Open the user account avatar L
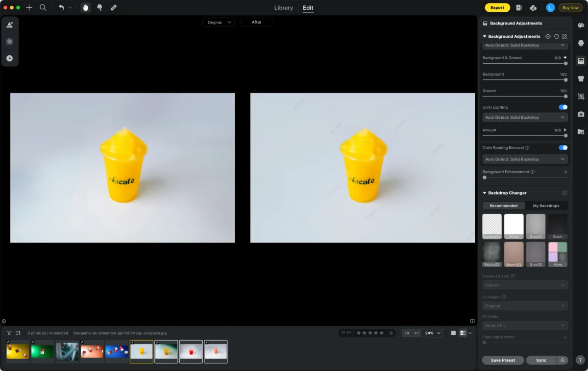This screenshot has width=588, height=371. [551, 7]
